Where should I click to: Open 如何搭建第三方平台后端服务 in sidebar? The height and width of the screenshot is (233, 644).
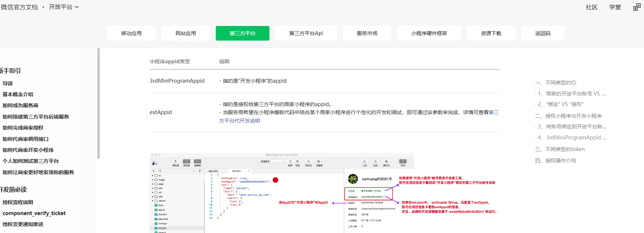coord(36,117)
